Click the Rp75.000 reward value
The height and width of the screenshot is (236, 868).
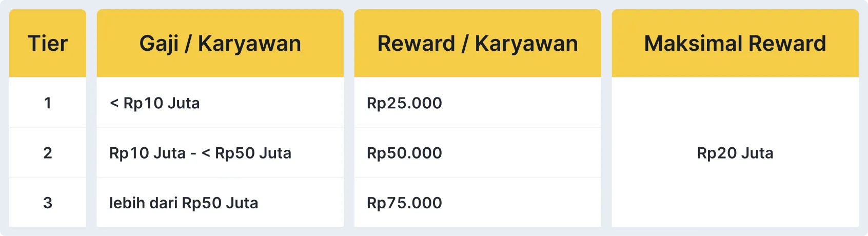404,203
